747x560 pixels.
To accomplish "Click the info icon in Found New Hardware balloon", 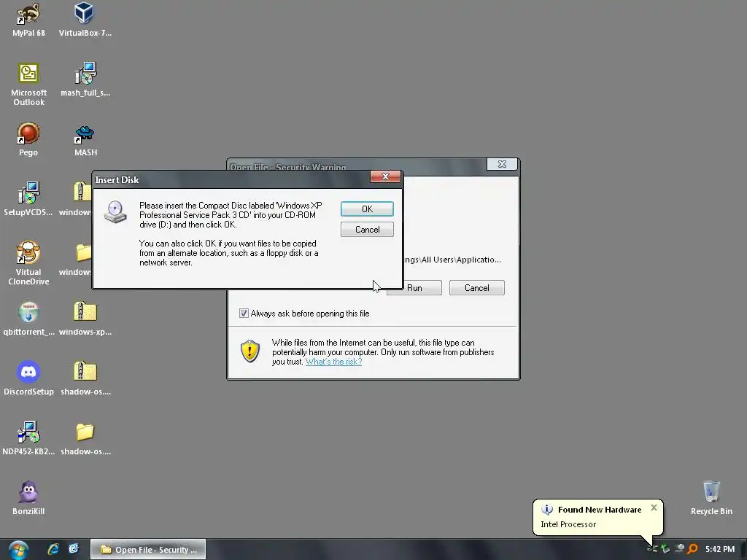I will 547,510.
